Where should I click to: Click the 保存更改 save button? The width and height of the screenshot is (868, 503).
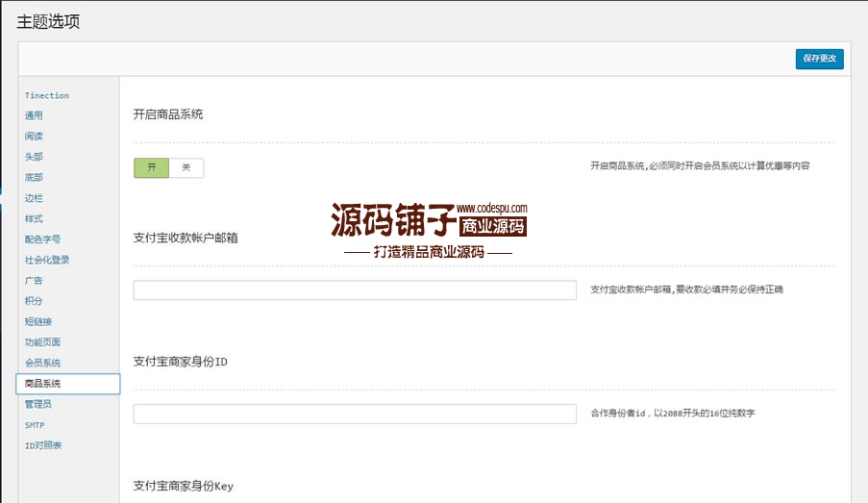(819, 59)
